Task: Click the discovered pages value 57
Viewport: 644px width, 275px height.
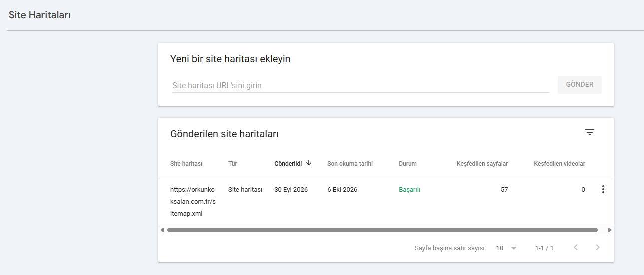Action: click(504, 190)
